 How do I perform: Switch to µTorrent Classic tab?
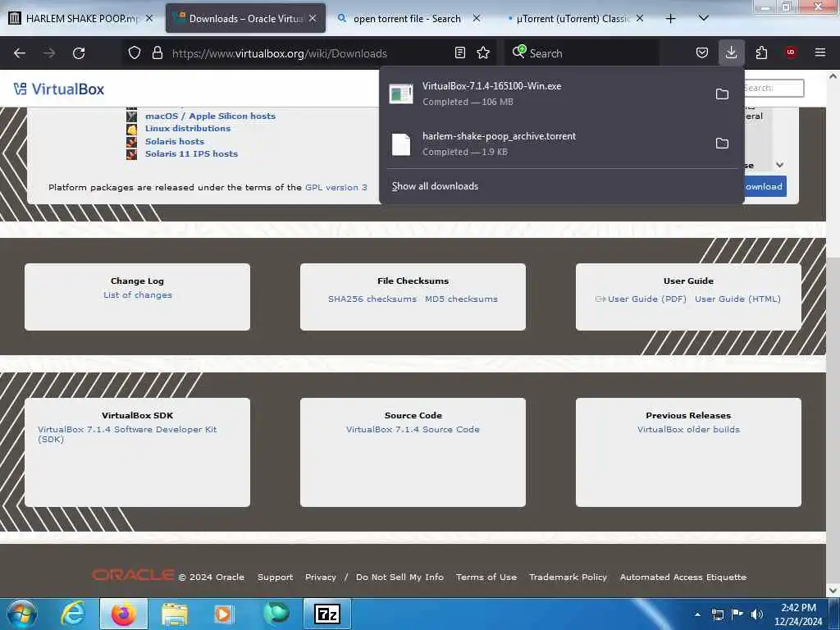coord(571,18)
